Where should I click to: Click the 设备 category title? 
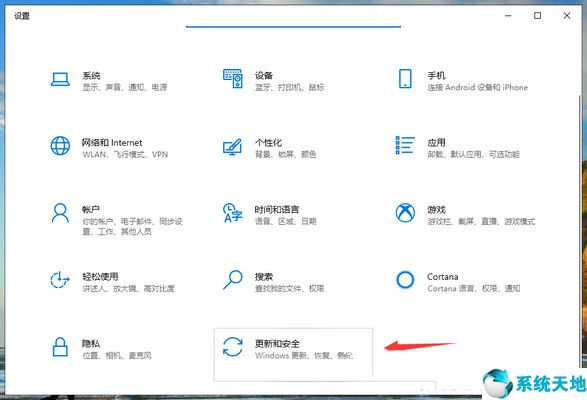point(264,76)
